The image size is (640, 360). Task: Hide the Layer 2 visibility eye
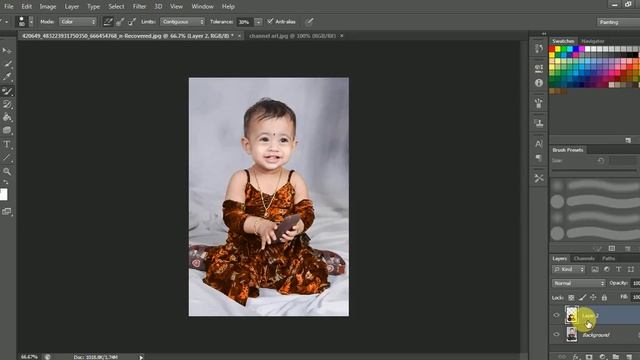click(556, 315)
